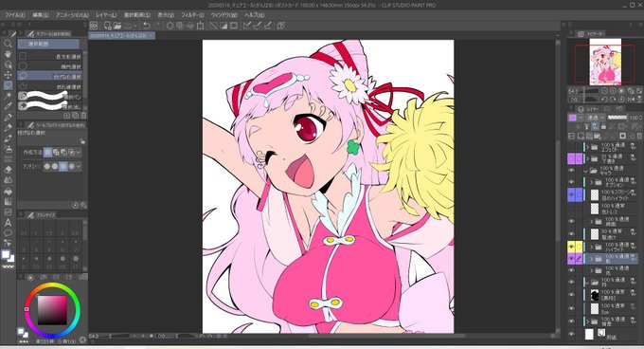Viewport: 644px width, 349px height.
Task: Click the Navigator preview thumbnail
Action: (x=605, y=62)
